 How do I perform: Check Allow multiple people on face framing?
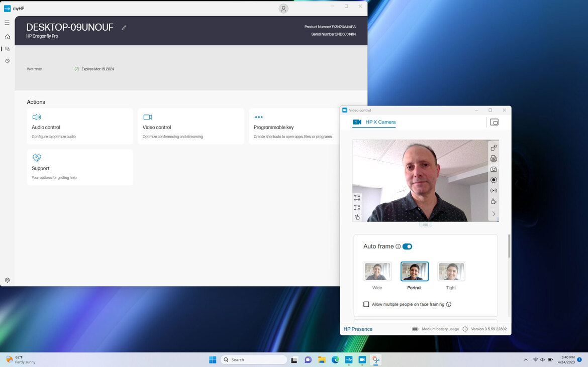point(366,304)
